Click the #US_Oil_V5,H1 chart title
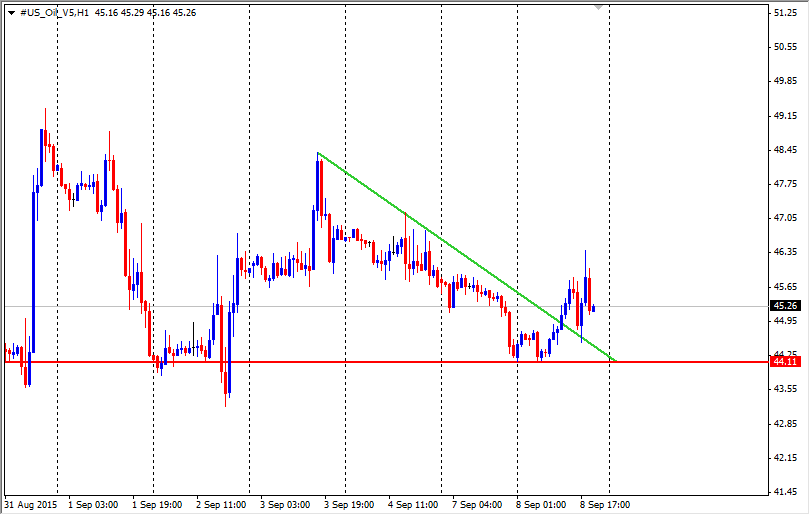810x515 pixels. pos(54,13)
